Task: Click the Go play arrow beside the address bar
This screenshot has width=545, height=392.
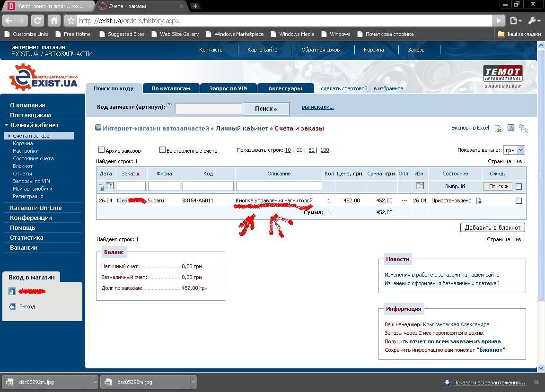Action: click(499, 20)
